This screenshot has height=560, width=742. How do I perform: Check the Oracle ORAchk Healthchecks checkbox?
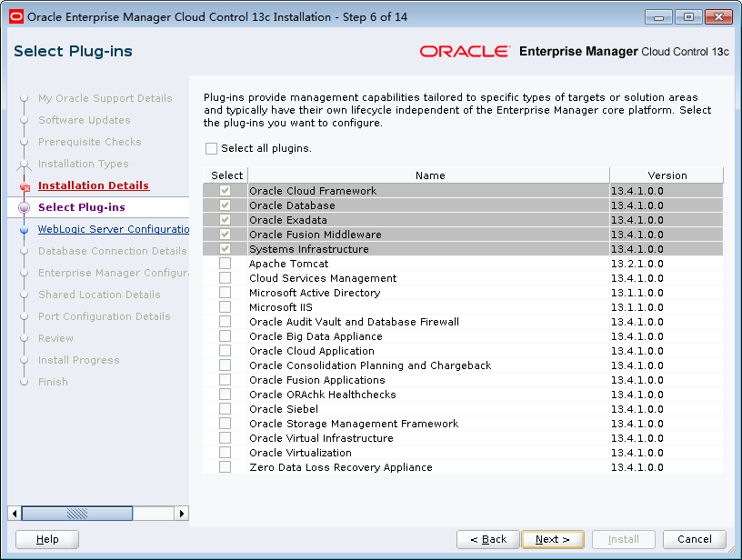(226, 395)
